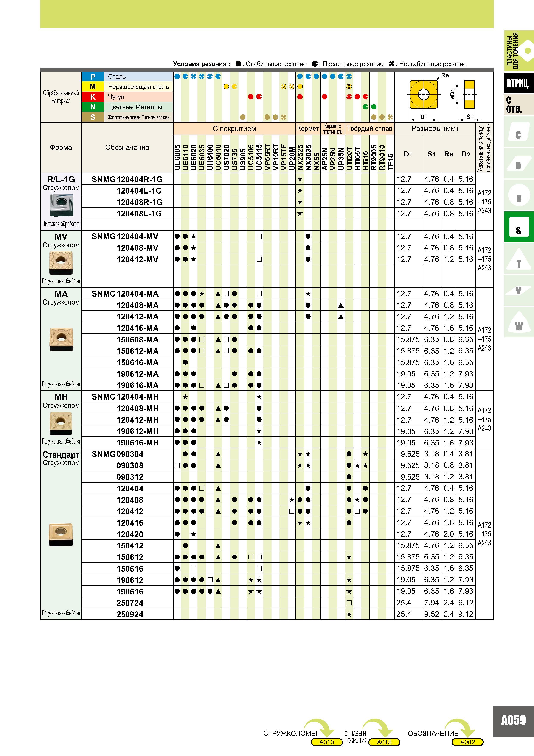
Task: Click the S1 value 9.52
Action: click(x=431, y=614)
